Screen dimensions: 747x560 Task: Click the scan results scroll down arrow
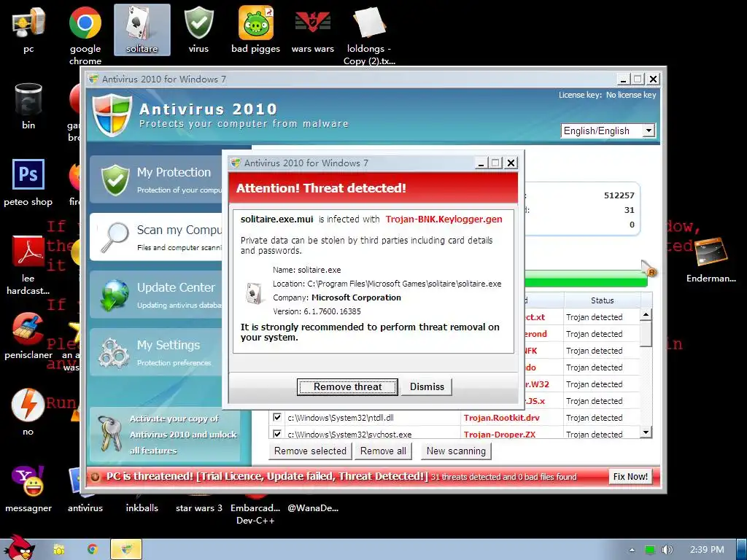pyautogui.click(x=646, y=432)
